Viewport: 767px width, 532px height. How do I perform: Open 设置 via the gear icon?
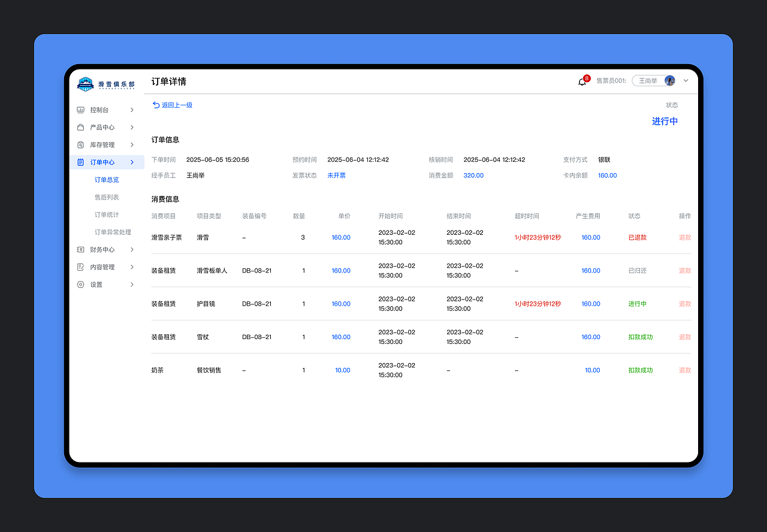pos(80,284)
